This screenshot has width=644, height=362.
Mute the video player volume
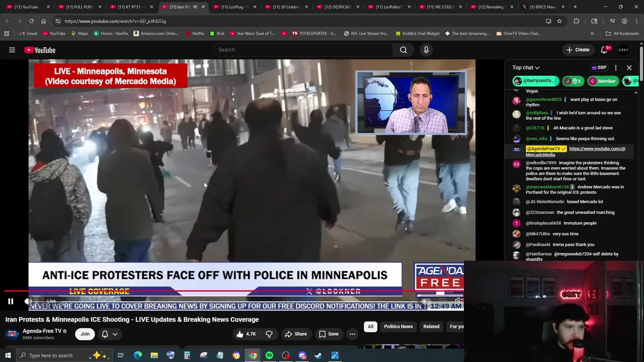(x=29, y=301)
